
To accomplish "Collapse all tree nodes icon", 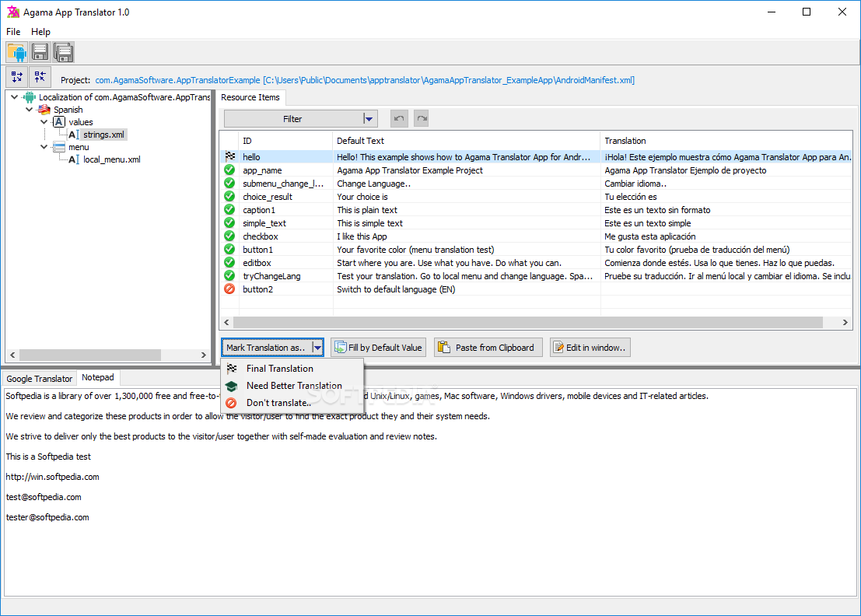I will click(x=40, y=77).
